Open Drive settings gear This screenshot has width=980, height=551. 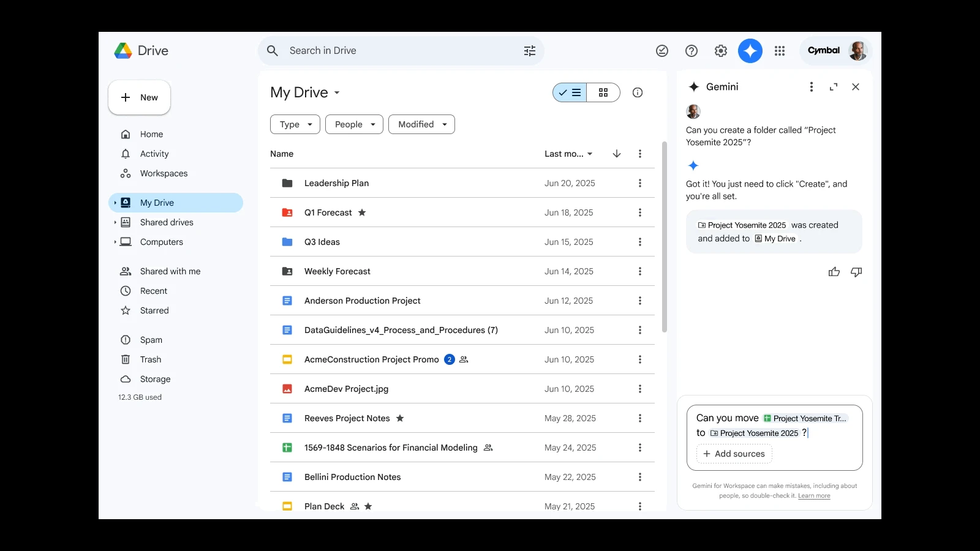pyautogui.click(x=721, y=51)
